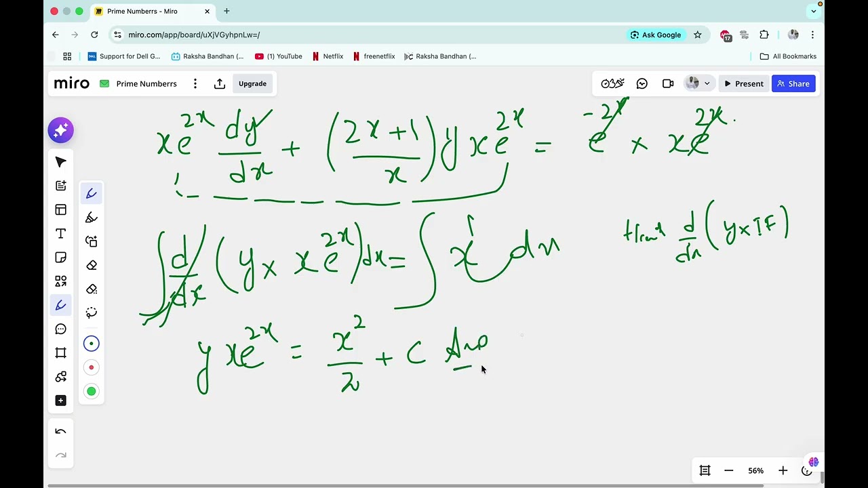Click the 56% zoom level
868x488 pixels.
756,470
